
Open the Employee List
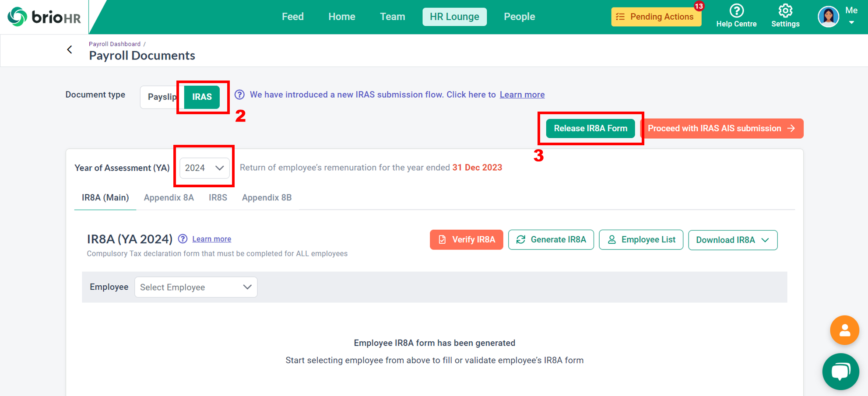641,240
